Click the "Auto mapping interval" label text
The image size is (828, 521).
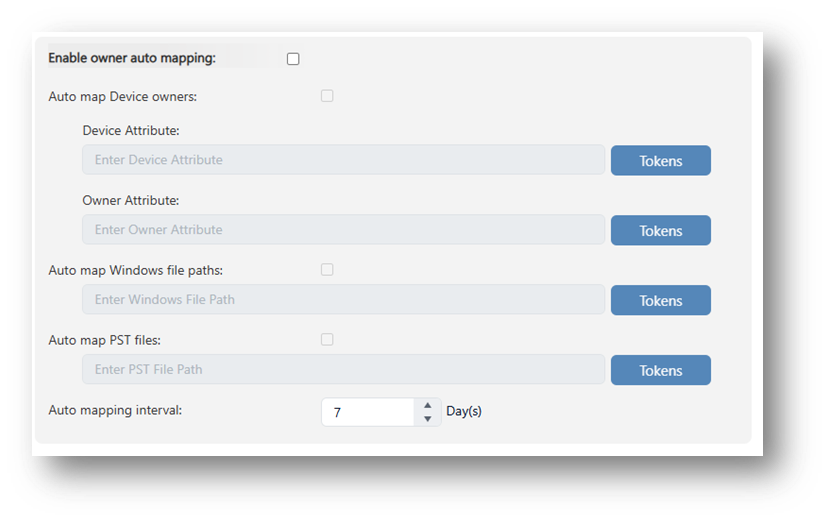[x=115, y=410]
